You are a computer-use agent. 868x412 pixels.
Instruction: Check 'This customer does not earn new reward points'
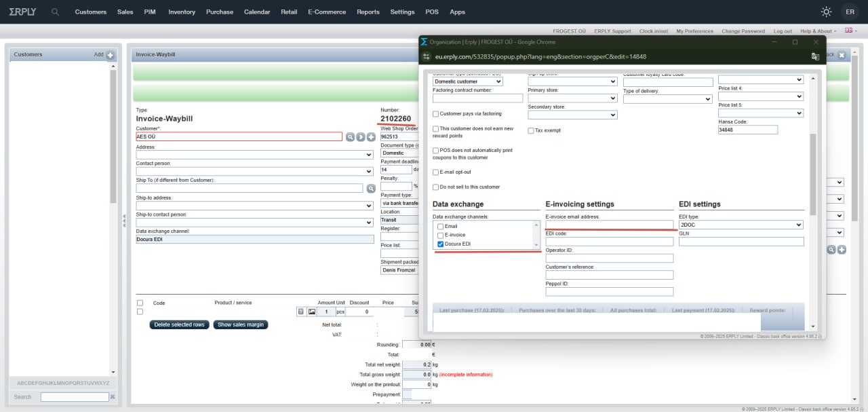(436, 128)
